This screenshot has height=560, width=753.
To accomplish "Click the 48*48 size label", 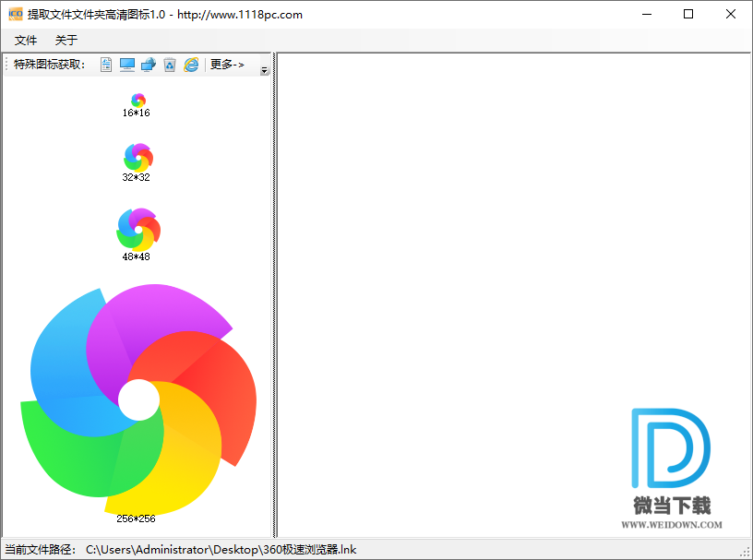I will 136,256.
